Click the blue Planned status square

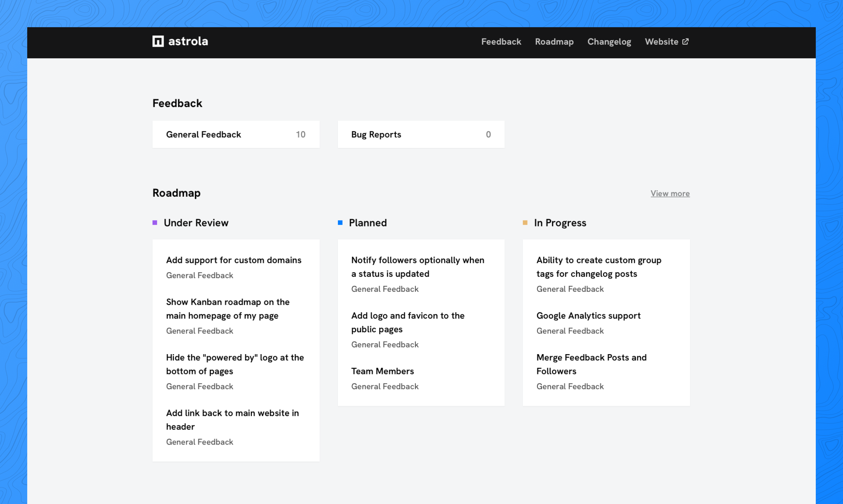340,223
